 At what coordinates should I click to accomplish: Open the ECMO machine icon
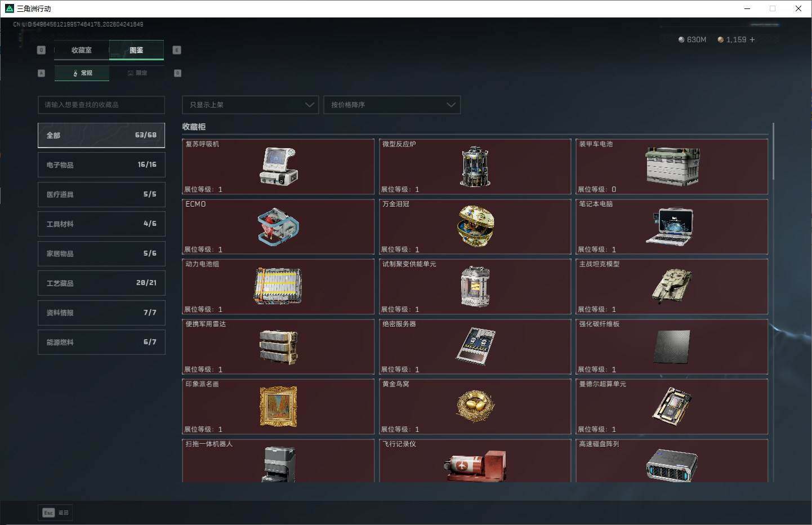tap(278, 226)
